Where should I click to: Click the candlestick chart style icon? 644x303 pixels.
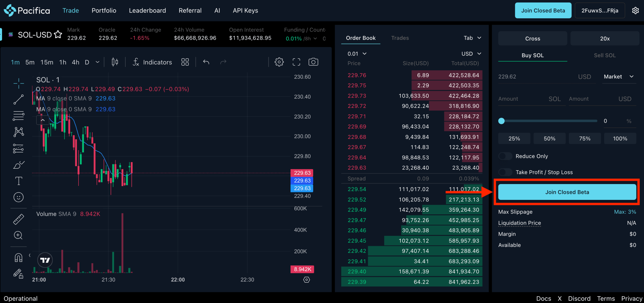pos(115,62)
